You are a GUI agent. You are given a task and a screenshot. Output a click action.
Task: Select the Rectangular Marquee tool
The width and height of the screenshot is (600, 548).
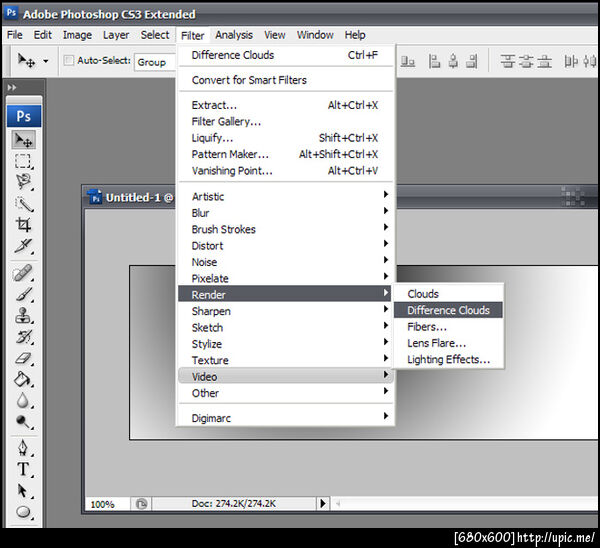(x=23, y=161)
